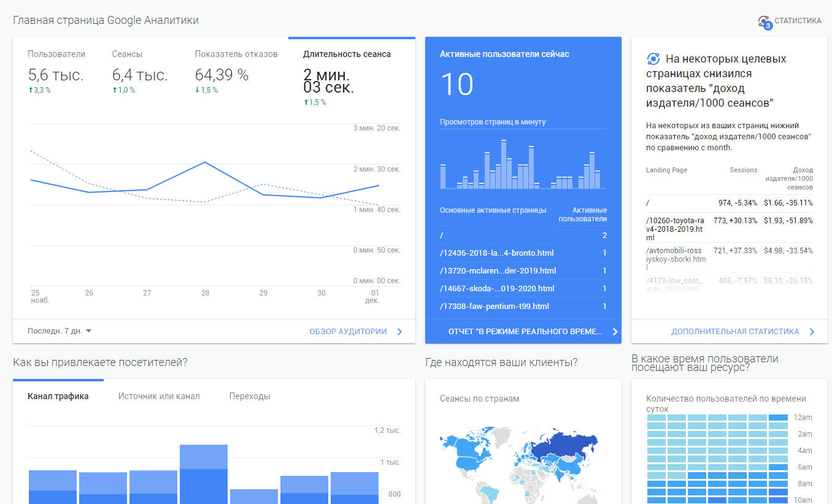This screenshot has height=504, width=832.
Task: Click the Как вы привлекаете посетителей? heading
Action: [100, 362]
